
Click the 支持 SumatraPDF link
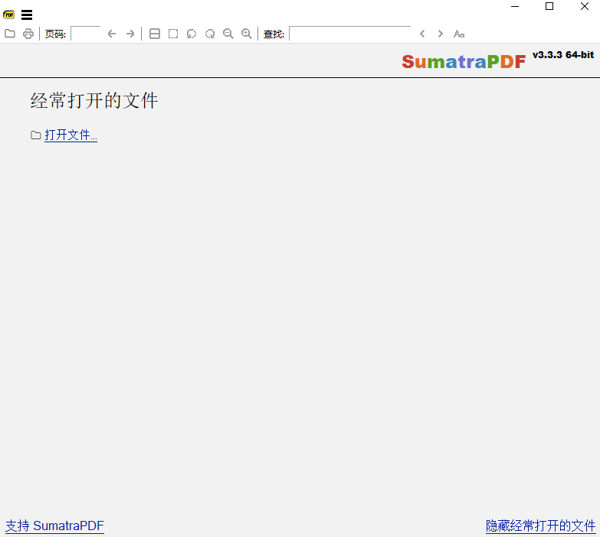(55, 526)
